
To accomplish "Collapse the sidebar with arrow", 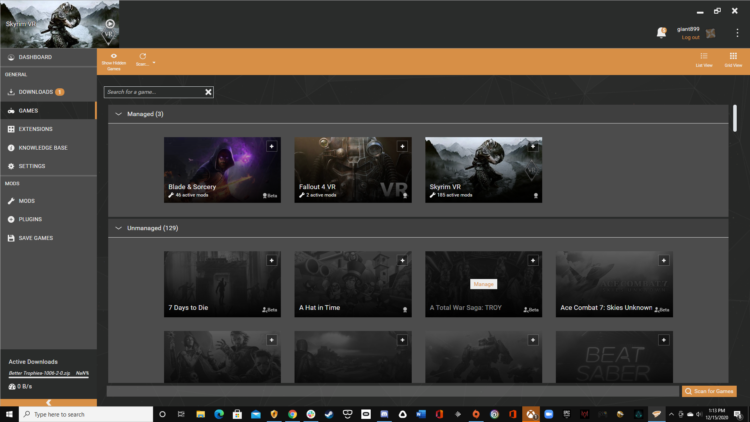I will point(48,403).
